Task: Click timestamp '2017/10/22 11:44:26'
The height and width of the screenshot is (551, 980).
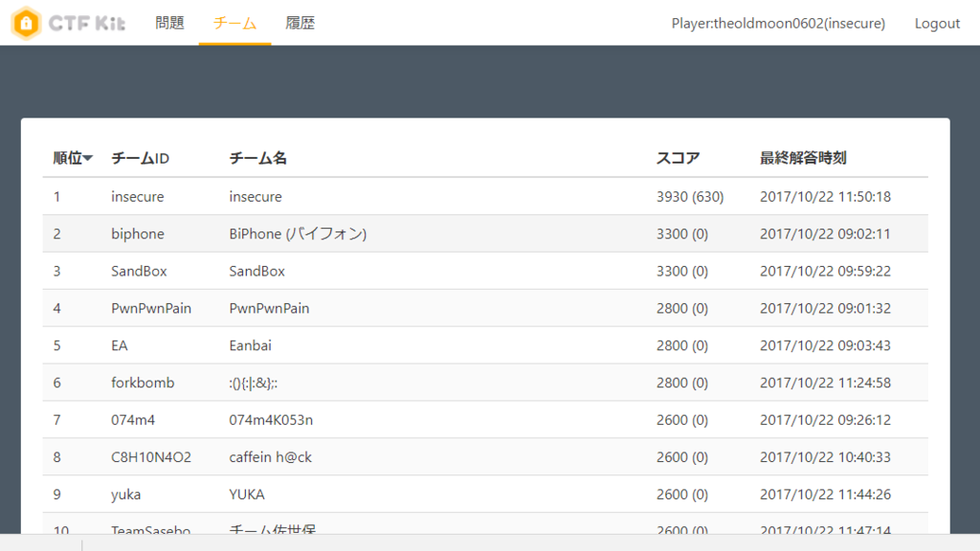Action: point(825,495)
